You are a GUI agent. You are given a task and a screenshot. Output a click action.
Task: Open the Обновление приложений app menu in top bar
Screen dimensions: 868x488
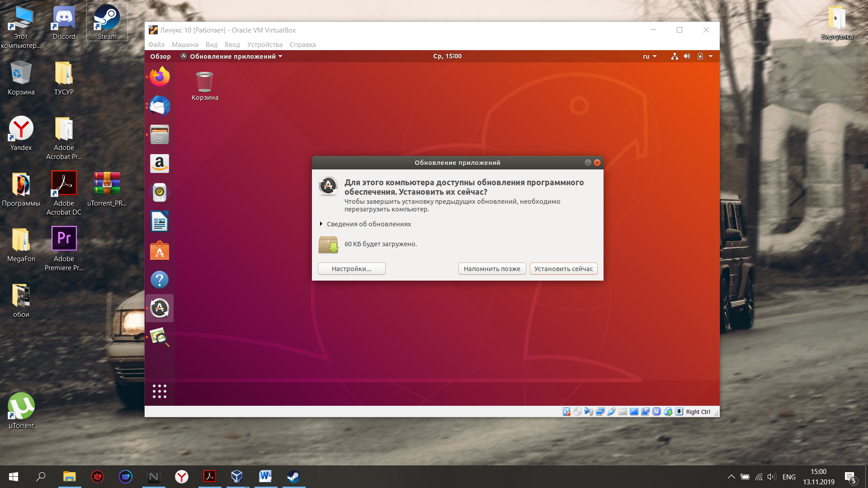pos(231,56)
